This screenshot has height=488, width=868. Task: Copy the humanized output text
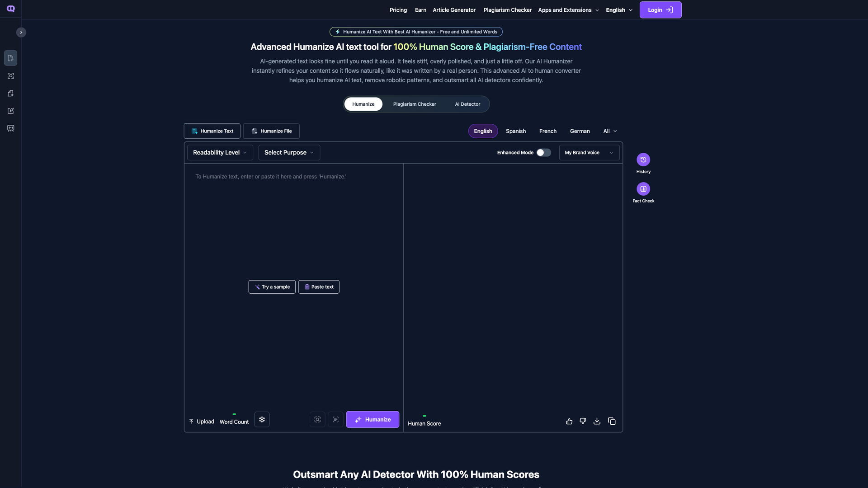(x=611, y=421)
